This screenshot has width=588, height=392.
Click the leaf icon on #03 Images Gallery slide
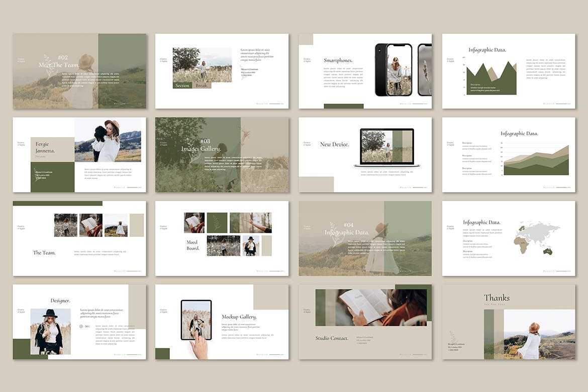click(x=193, y=152)
